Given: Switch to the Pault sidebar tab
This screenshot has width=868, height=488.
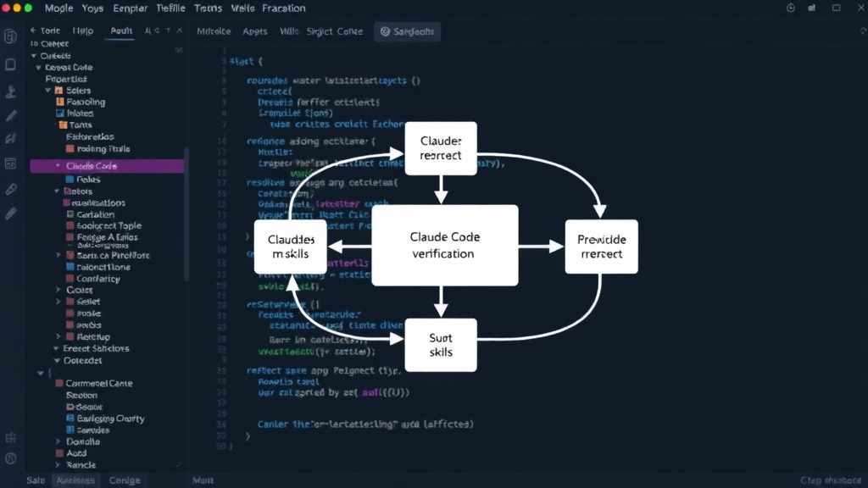Looking at the screenshot, I should 121,31.
